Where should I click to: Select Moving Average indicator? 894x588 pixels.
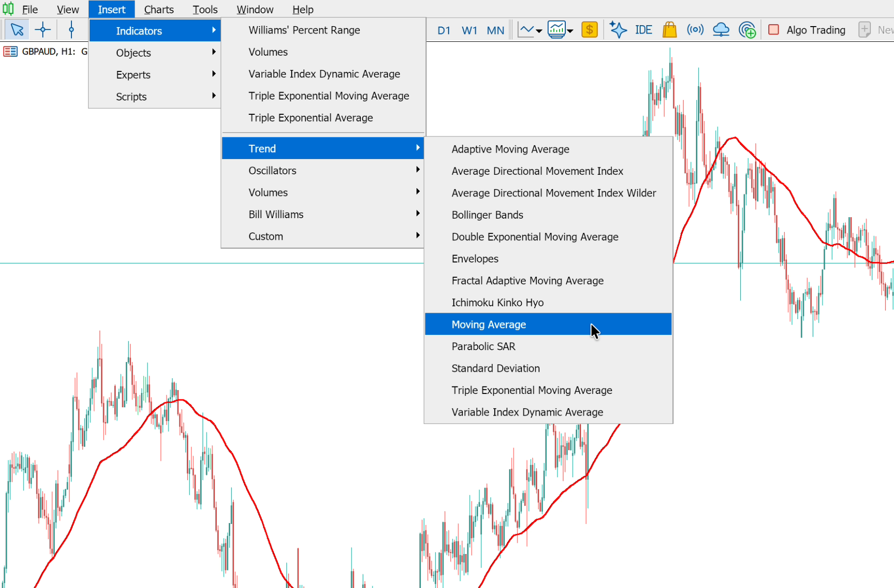point(548,325)
